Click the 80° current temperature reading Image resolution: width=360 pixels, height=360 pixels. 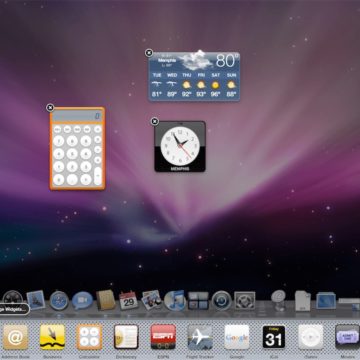click(x=227, y=61)
